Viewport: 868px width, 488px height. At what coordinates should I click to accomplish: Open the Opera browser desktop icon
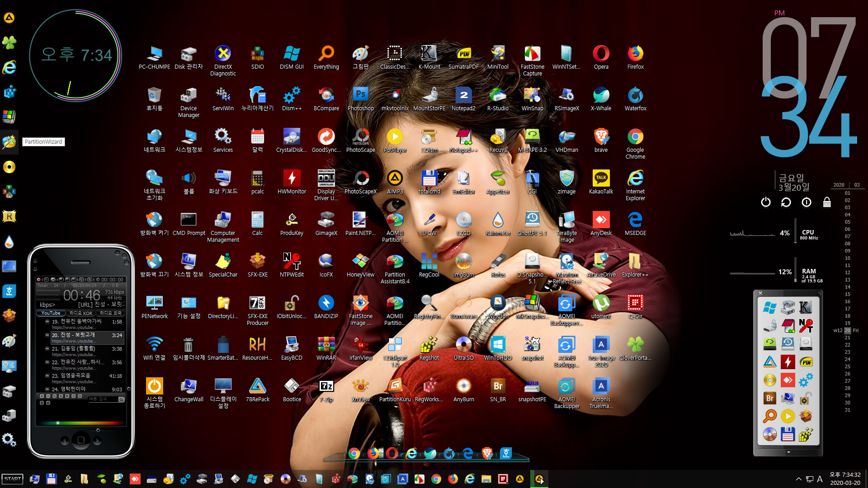pyautogui.click(x=601, y=57)
